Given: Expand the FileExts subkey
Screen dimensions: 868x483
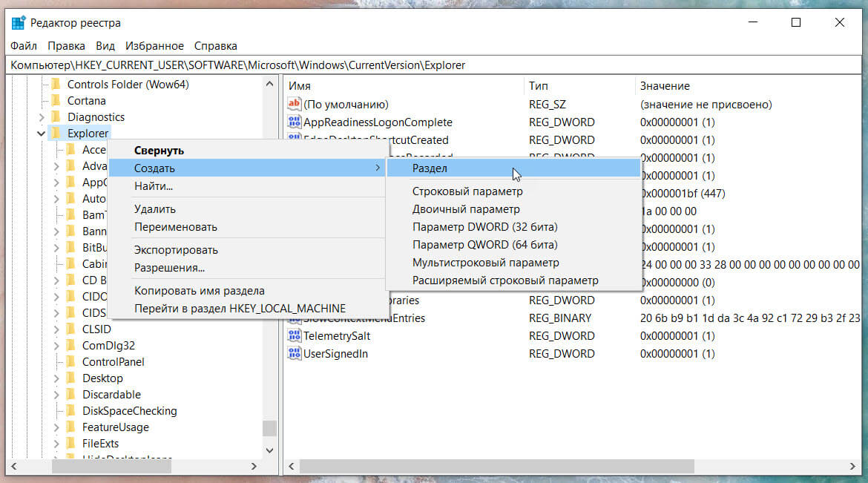Looking at the screenshot, I should tap(56, 444).
